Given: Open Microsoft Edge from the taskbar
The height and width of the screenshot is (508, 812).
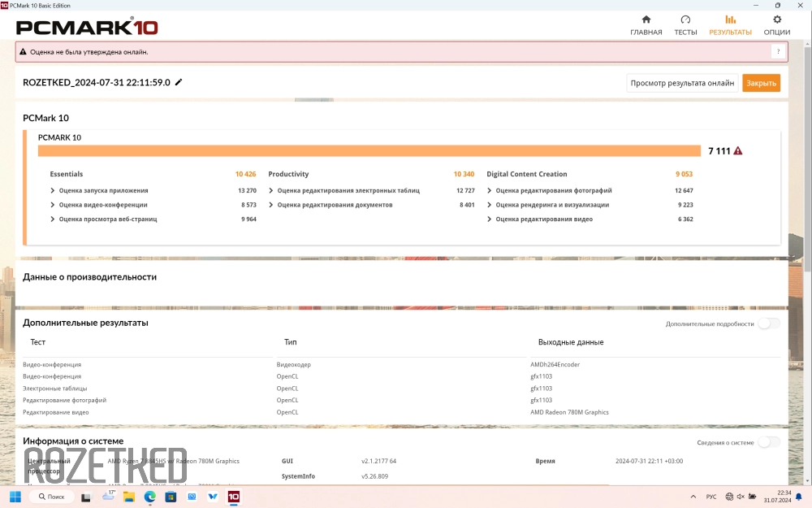Looking at the screenshot, I should [x=150, y=497].
